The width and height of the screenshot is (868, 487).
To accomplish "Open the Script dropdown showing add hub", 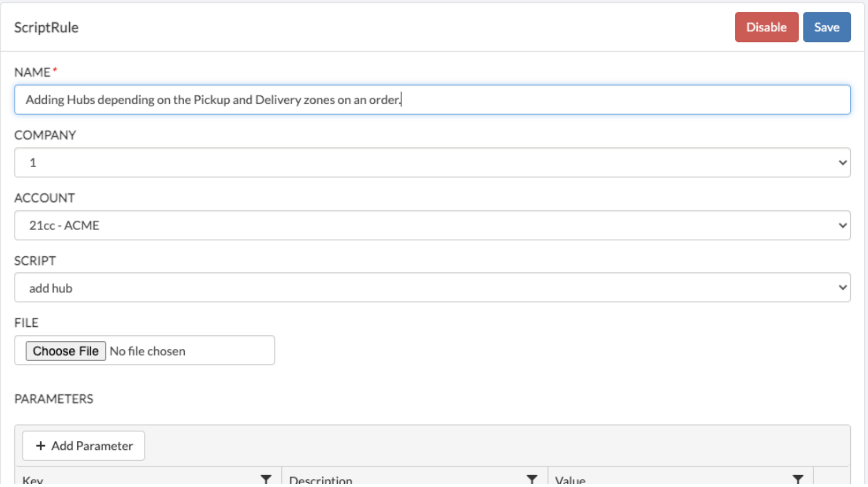I will click(x=432, y=288).
